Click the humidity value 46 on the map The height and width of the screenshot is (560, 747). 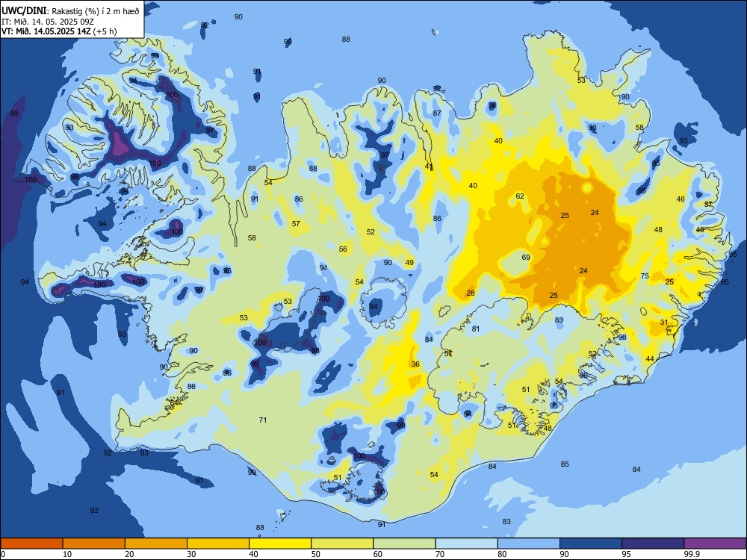tap(681, 199)
